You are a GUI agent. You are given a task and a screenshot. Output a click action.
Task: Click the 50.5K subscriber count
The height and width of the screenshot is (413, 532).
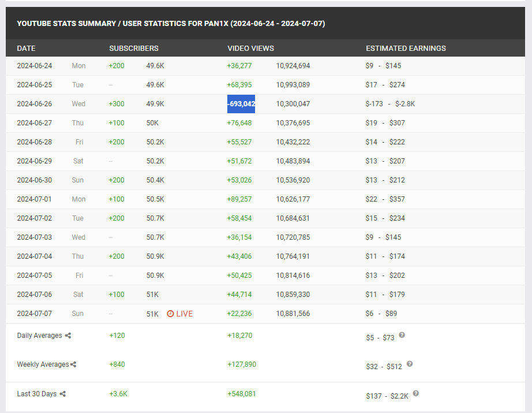click(155, 199)
